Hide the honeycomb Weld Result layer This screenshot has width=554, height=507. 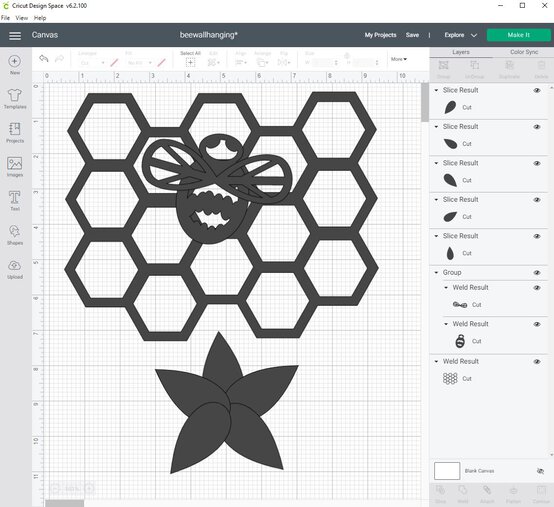537,361
